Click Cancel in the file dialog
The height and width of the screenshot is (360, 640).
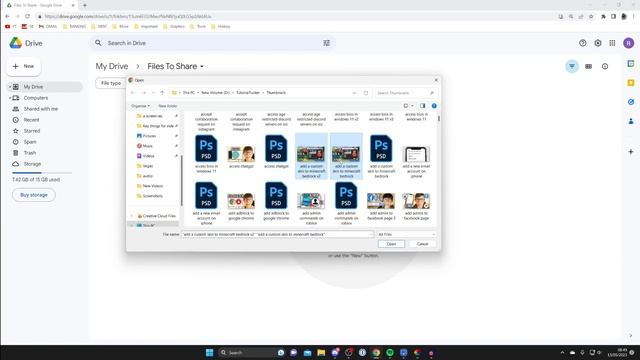tap(422, 244)
